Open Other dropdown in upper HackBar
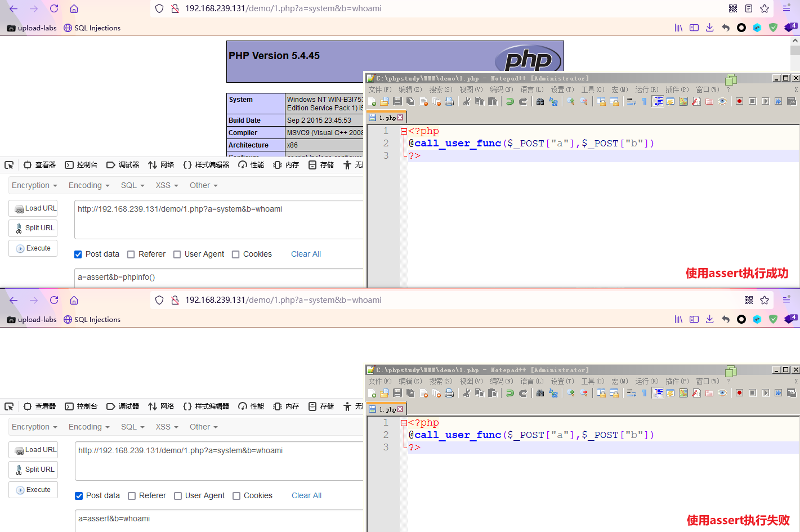Screen dimensions: 800x532 pos(203,185)
